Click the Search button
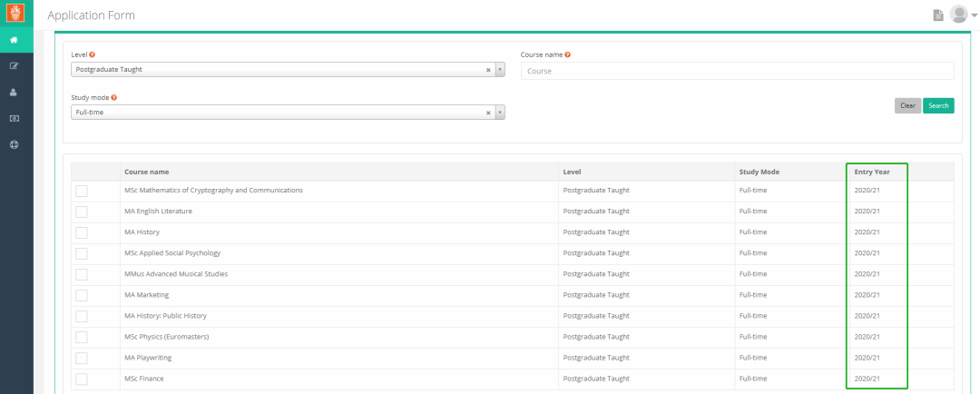The height and width of the screenshot is (394, 980). click(x=939, y=105)
